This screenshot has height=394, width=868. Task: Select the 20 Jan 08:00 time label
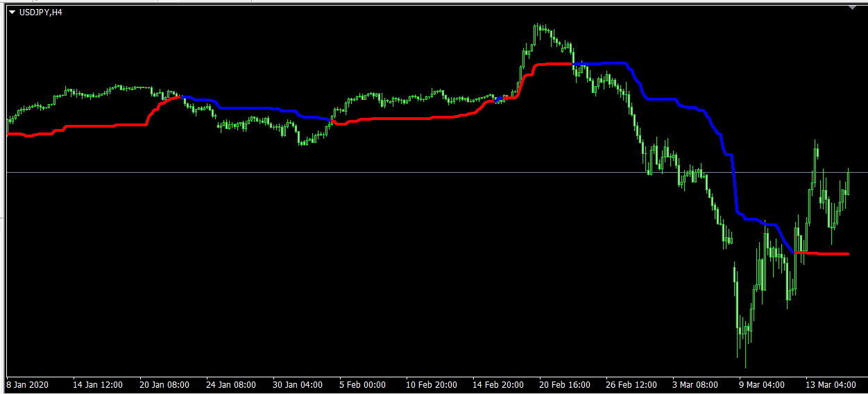(164, 384)
